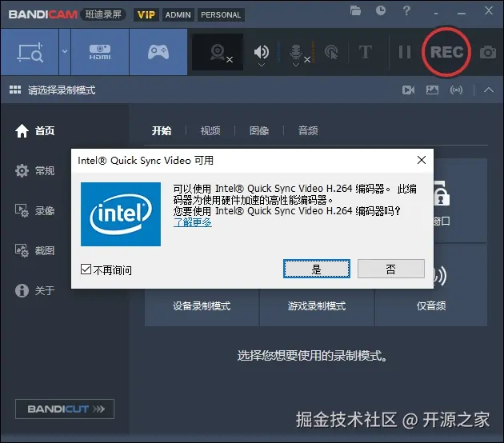Open 截图 screenshot settings in sidebar
This screenshot has height=443, width=504.
(34, 250)
